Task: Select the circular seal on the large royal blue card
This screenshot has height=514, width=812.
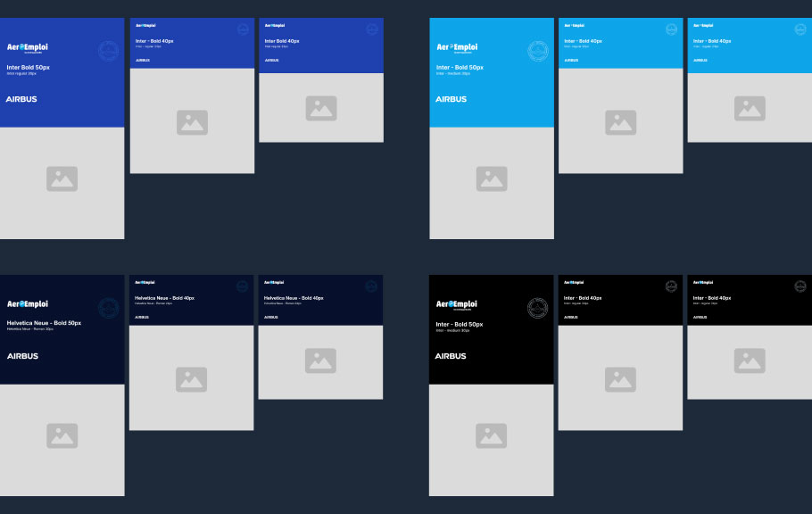Action: (x=108, y=51)
